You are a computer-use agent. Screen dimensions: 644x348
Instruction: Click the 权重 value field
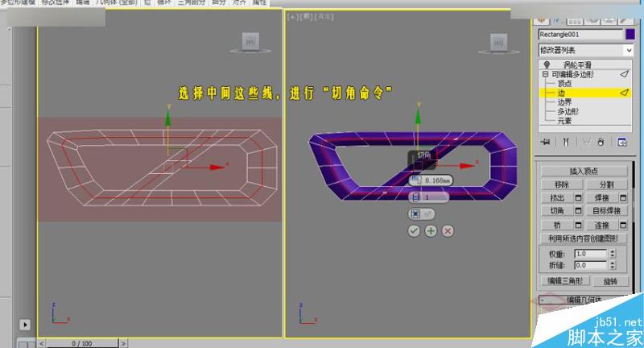click(x=590, y=254)
